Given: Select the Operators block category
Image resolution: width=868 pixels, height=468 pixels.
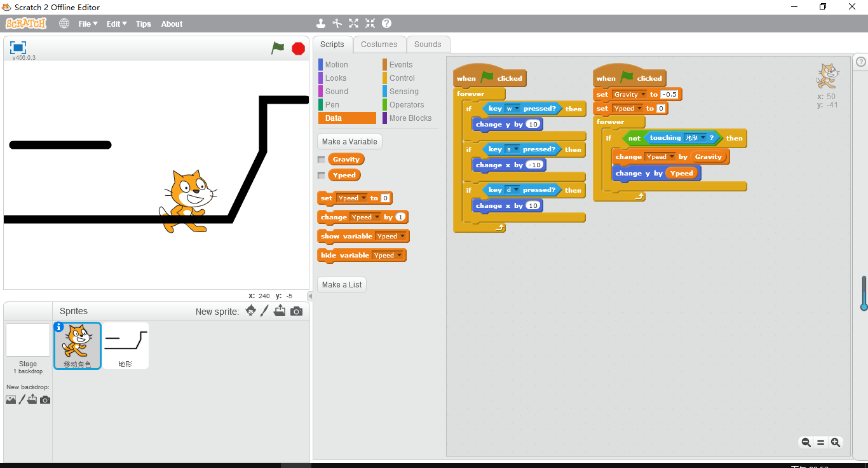Looking at the screenshot, I should [406, 105].
